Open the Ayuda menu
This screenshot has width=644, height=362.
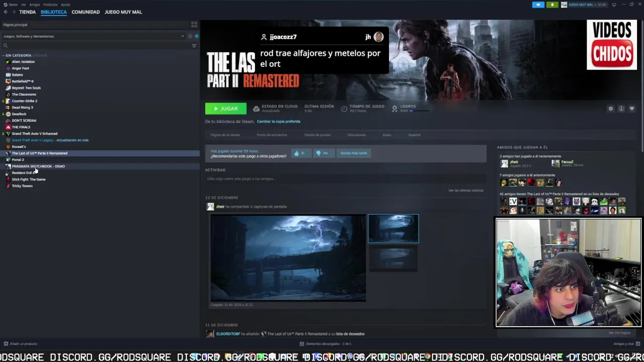click(x=65, y=5)
